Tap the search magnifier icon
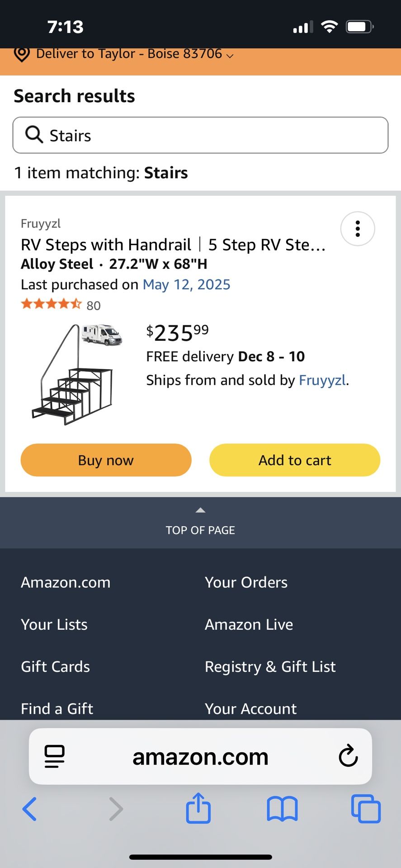The height and width of the screenshot is (868, 401). pos(34,135)
